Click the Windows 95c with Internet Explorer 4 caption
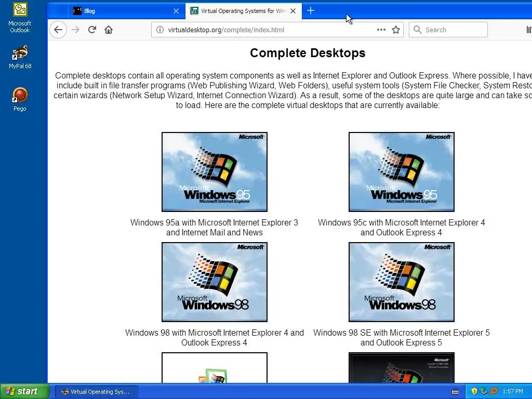This screenshot has height=399, width=532. (x=402, y=228)
